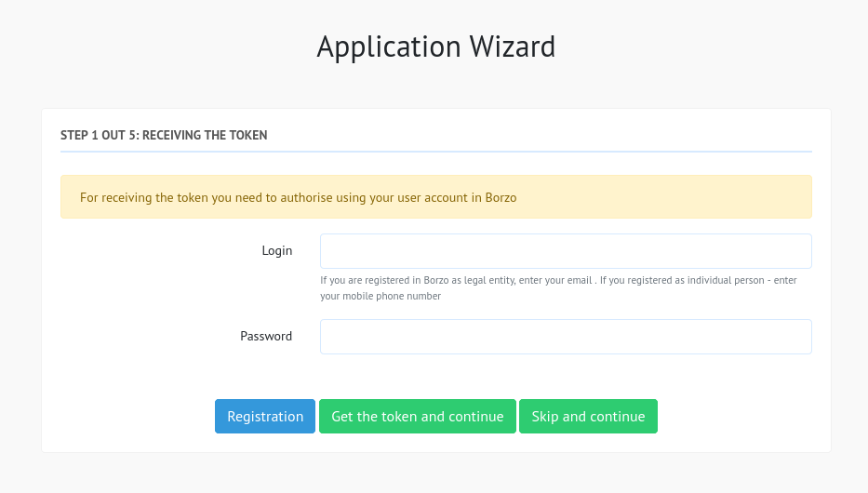Click 'individual person' phrase in hint
The width and height of the screenshot is (868, 493).
point(725,280)
